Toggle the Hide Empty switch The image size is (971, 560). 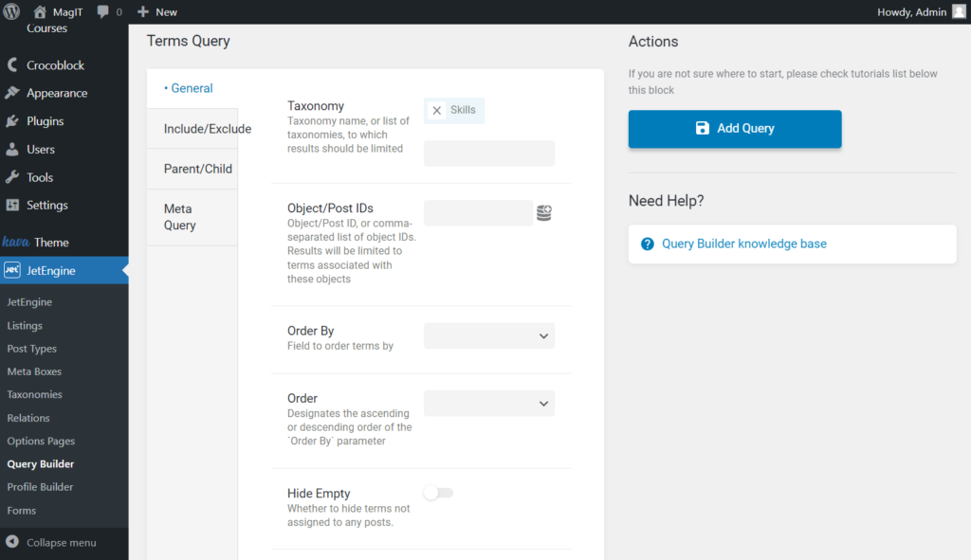(x=438, y=493)
